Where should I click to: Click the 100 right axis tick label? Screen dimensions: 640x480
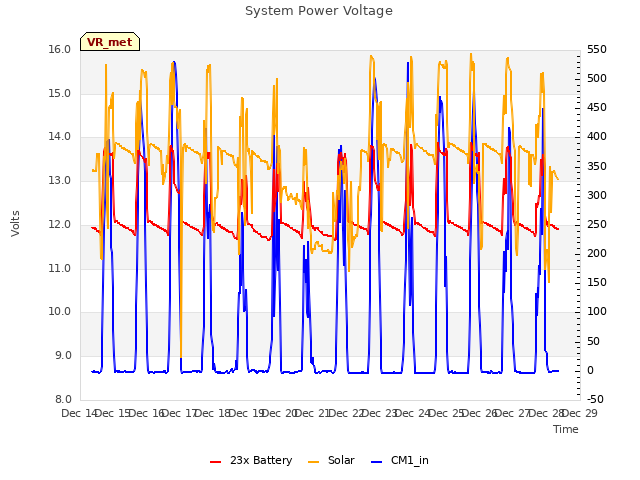(x=597, y=312)
